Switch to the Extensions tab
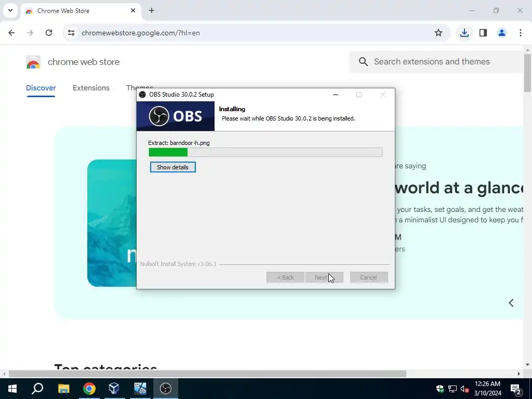 91,88
